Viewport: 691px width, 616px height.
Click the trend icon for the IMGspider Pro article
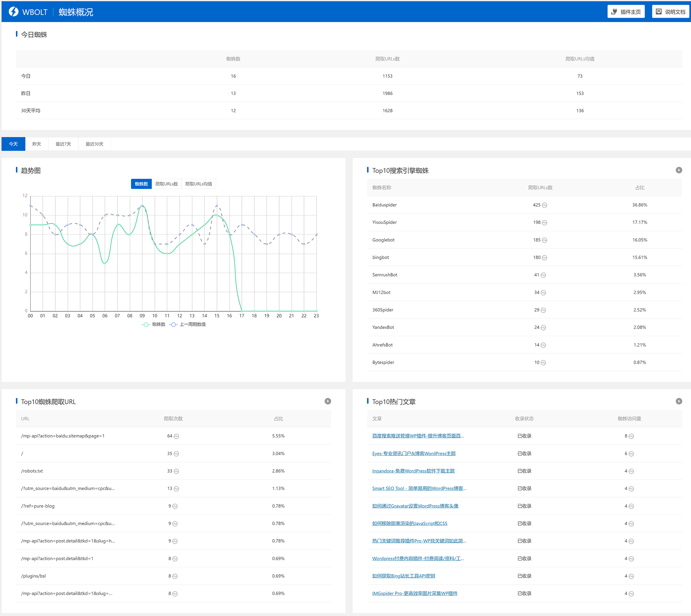click(x=631, y=594)
